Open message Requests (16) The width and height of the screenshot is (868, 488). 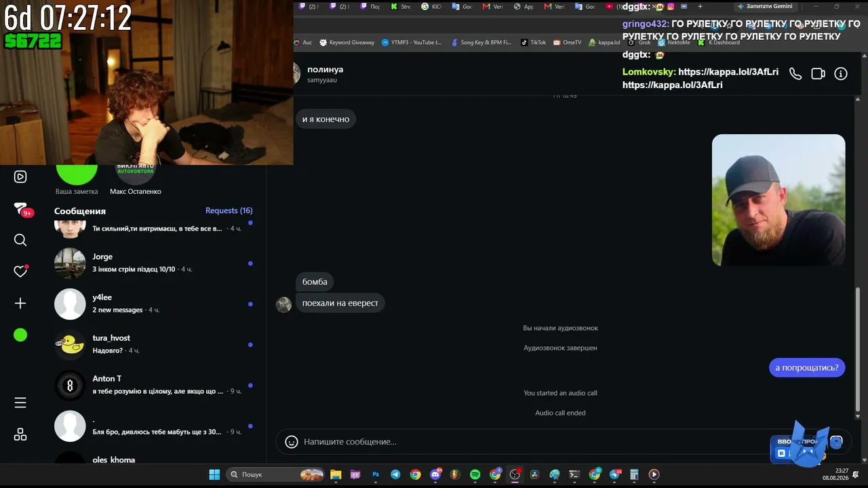coord(229,211)
